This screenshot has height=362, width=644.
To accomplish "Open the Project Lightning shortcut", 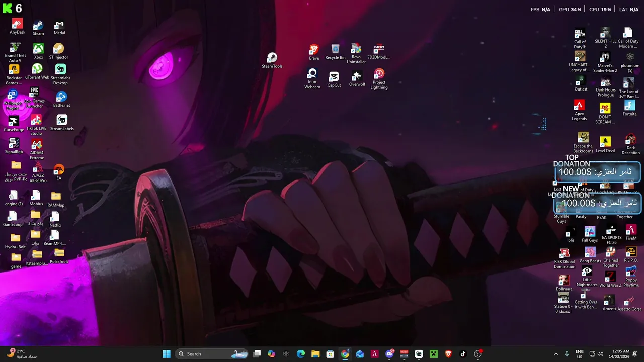I will 379,79.
